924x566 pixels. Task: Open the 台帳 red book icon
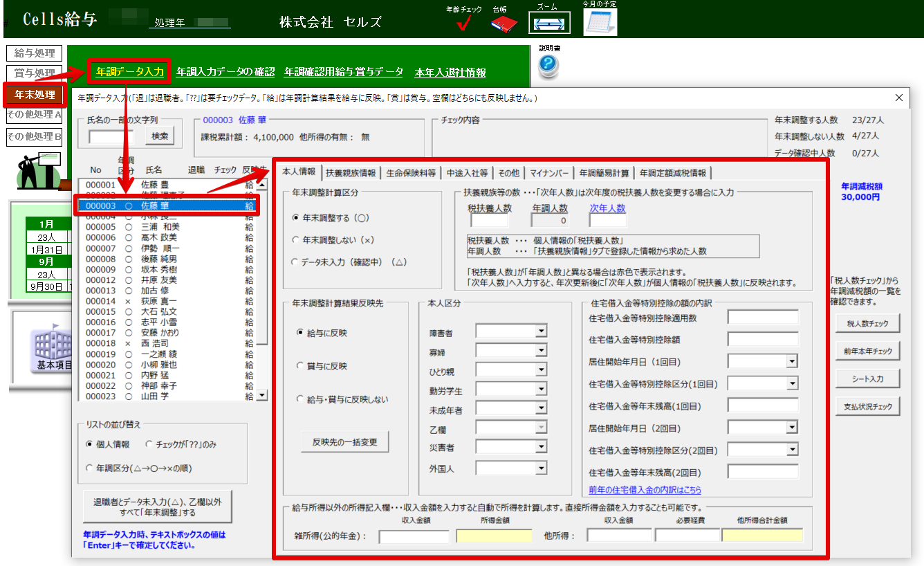point(504,24)
